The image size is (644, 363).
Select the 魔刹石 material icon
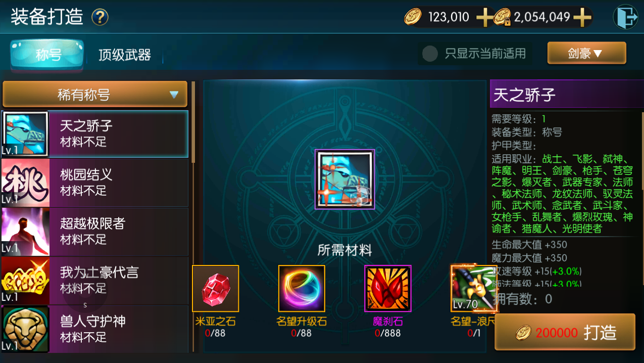tap(388, 289)
